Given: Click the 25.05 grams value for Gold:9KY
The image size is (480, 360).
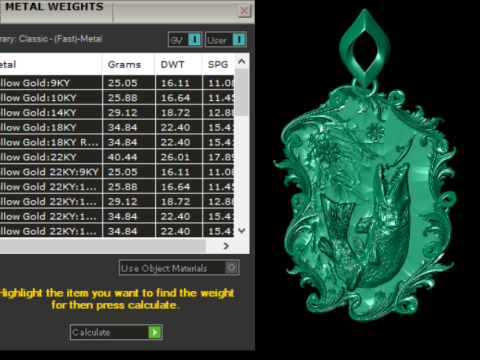Looking at the screenshot, I should (129, 83).
